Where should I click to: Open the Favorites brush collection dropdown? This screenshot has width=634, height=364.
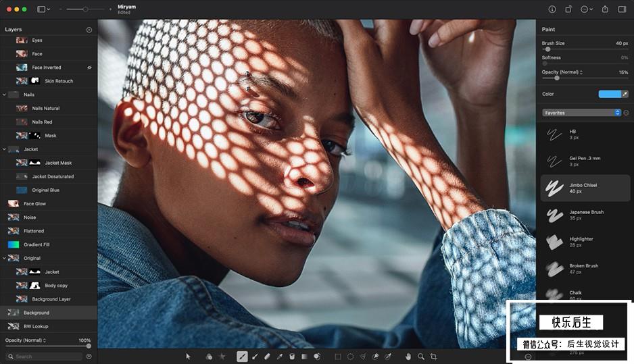581,113
